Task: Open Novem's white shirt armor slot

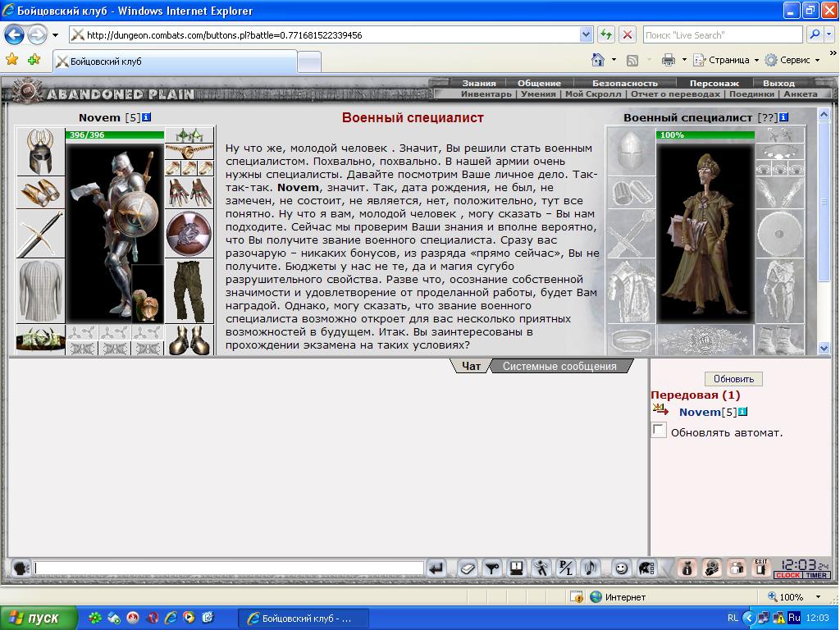Action: tap(41, 291)
